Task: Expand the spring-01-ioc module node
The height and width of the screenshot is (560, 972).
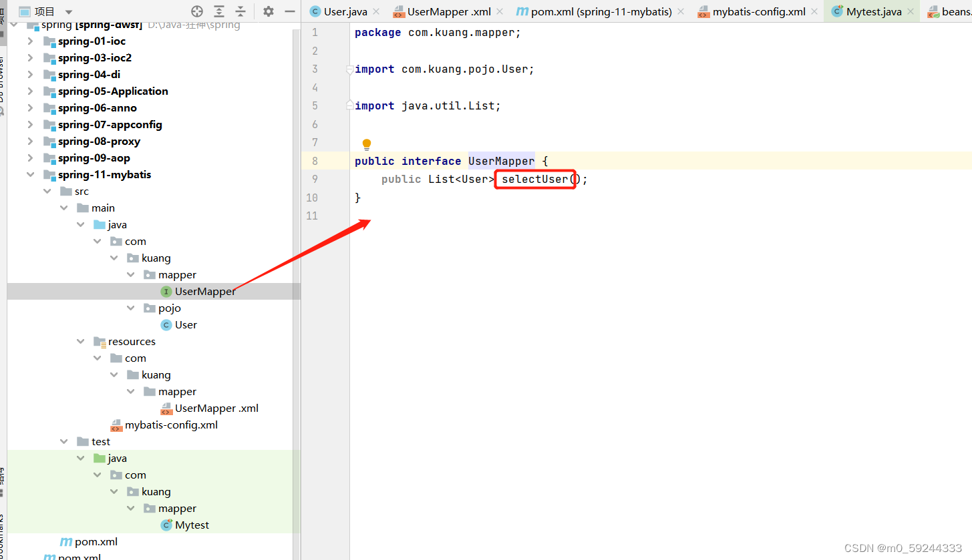Action: point(30,41)
